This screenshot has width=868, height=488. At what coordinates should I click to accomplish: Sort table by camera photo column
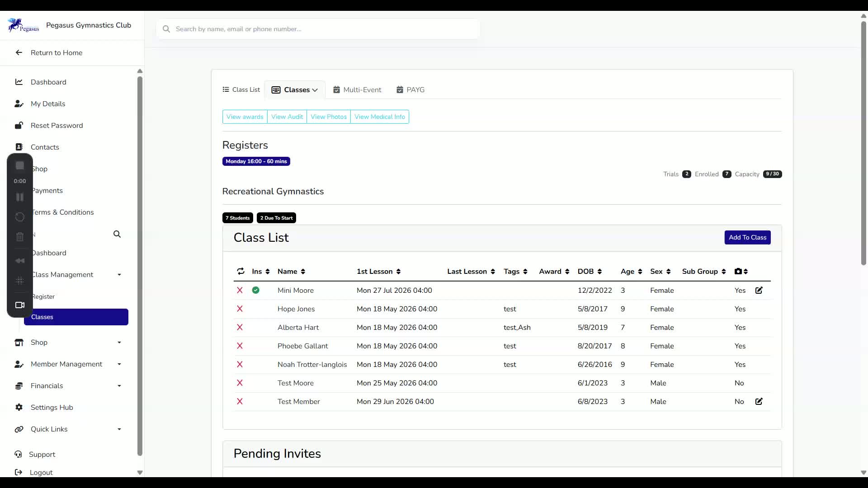click(741, 271)
